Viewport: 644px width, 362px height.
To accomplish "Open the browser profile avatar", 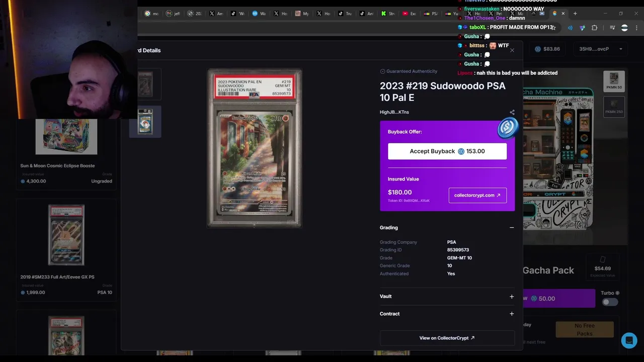I will pos(624,28).
